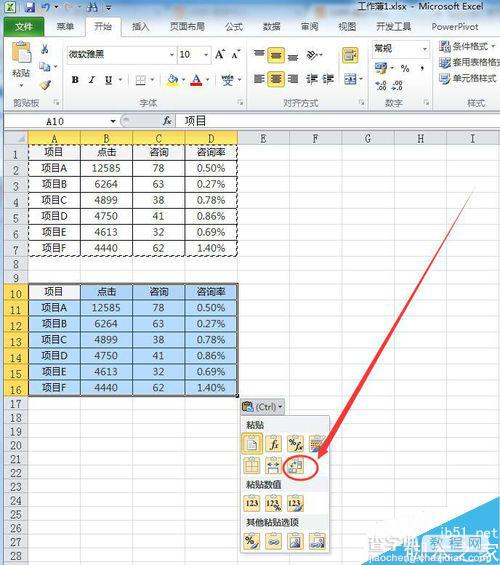Image resolution: width=500 pixels, height=565 pixels.
Task: Choose Keep Source Column Widths paste option
Action: click(x=273, y=465)
